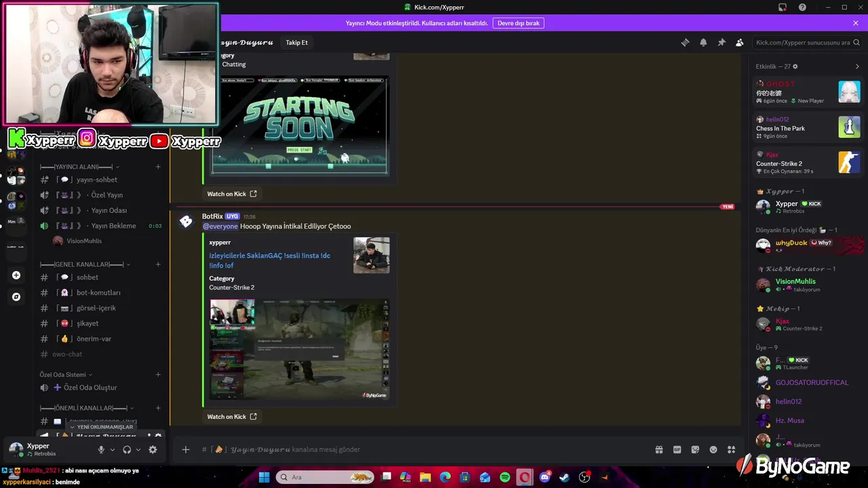Collapse the GENEL KANALLAR category

pos(85,264)
